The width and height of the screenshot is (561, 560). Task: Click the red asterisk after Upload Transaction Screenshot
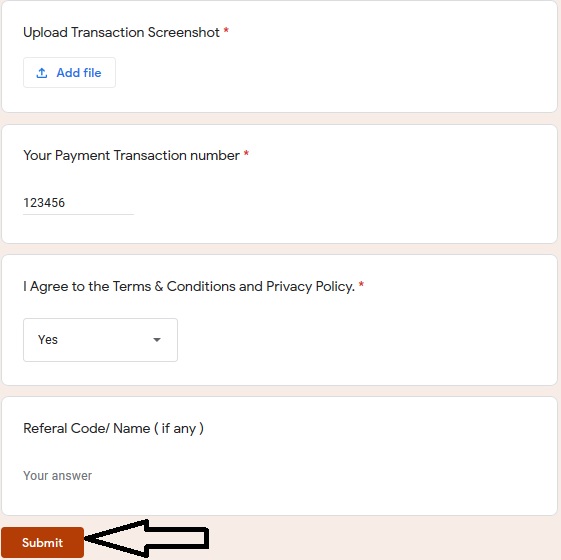[x=226, y=31]
